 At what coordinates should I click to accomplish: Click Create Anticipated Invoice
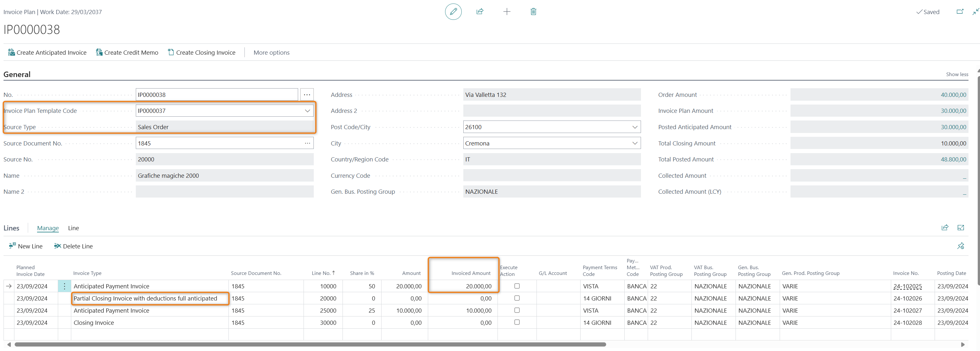point(48,52)
